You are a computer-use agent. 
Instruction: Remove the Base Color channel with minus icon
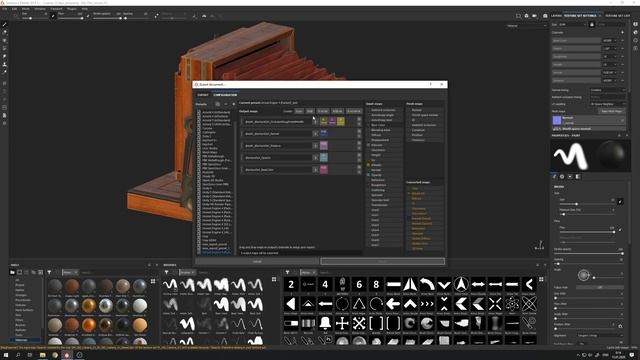(x=622, y=40)
